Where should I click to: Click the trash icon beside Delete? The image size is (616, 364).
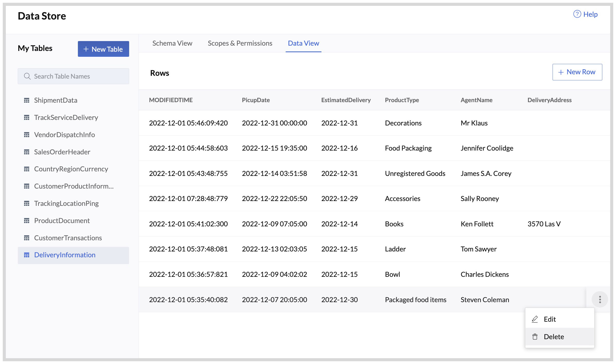coord(535,337)
